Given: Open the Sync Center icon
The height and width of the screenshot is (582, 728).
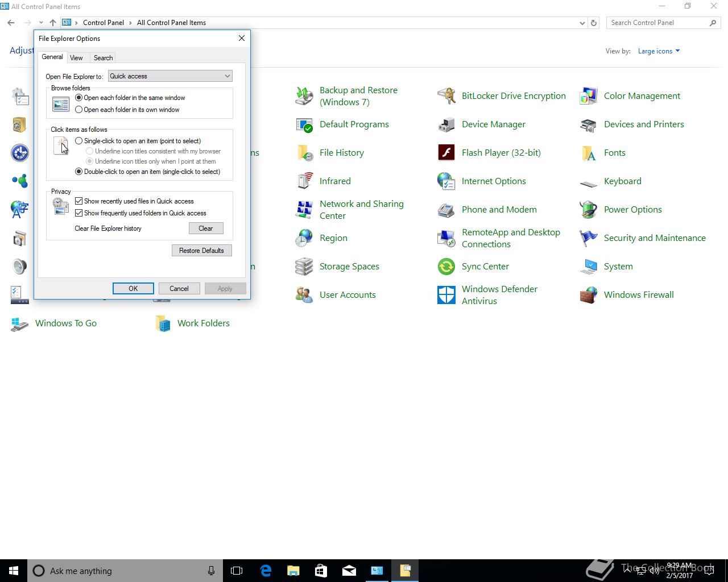Looking at the screenshot, I should click(x=446, y=267).
